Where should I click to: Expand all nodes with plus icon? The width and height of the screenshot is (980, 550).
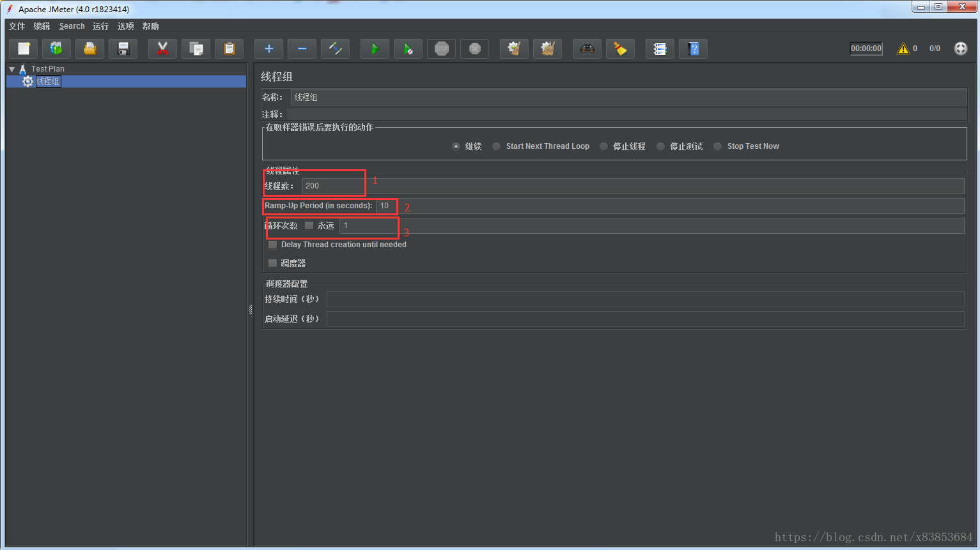pyautogui.click(x=268, y=49)
